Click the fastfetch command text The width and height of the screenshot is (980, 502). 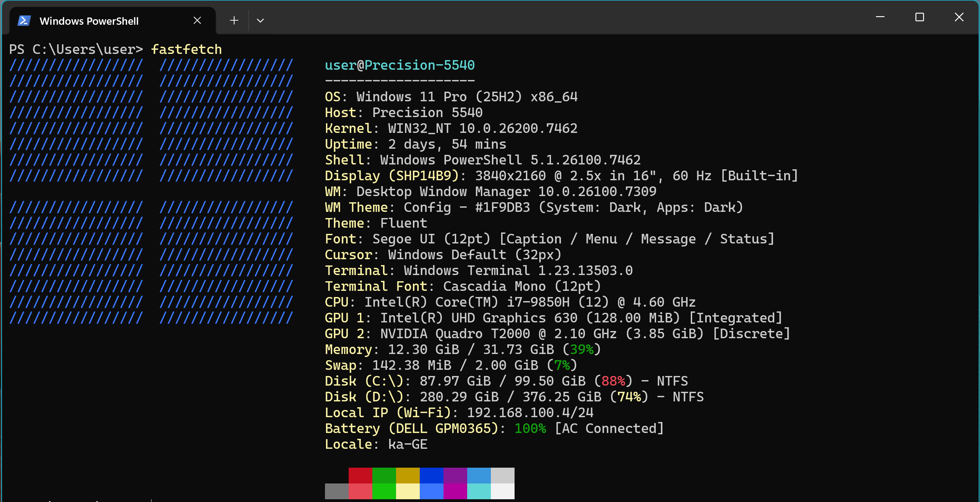187,49
